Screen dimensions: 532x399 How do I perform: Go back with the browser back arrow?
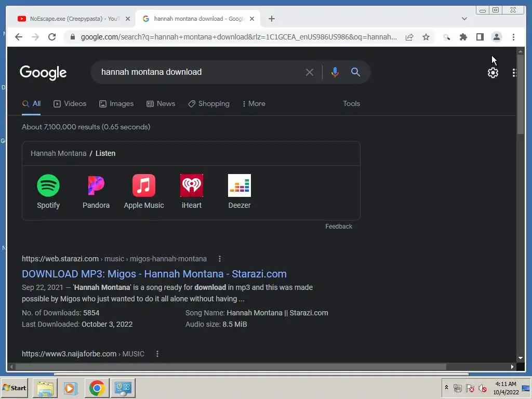pyautogui.click(x=19, y=37)
